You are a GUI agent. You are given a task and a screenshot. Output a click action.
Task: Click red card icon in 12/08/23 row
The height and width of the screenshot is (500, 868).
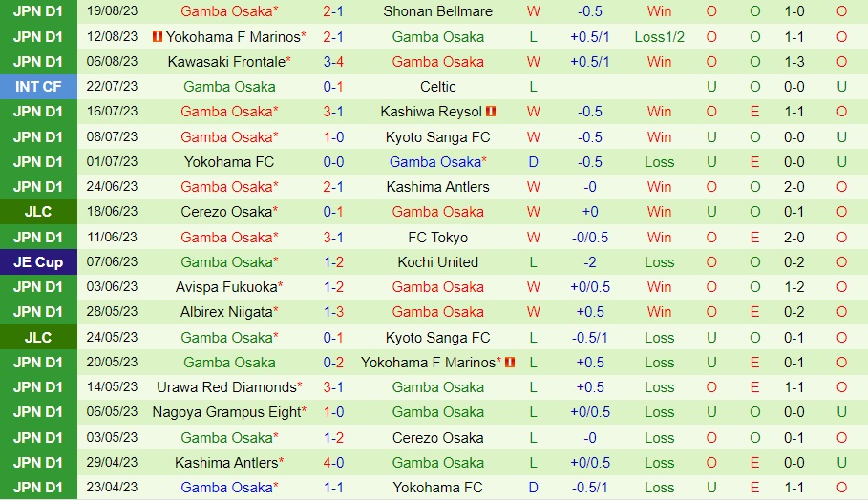point(157,37)
